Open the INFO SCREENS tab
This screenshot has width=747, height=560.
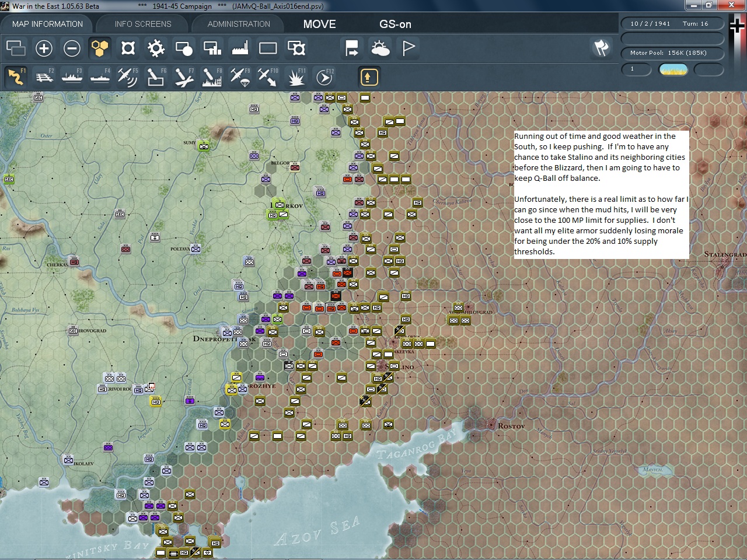[x=143, y=24]
